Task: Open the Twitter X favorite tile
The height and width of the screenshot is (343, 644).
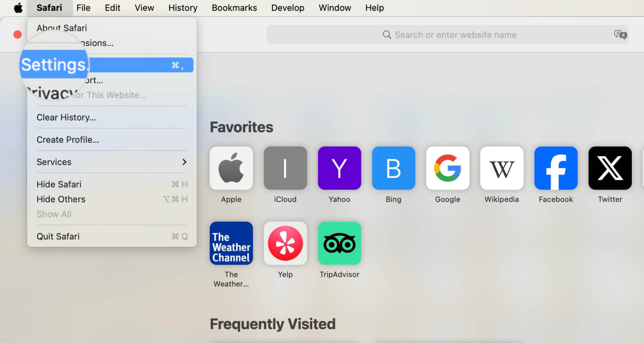Action: point(610,168)
